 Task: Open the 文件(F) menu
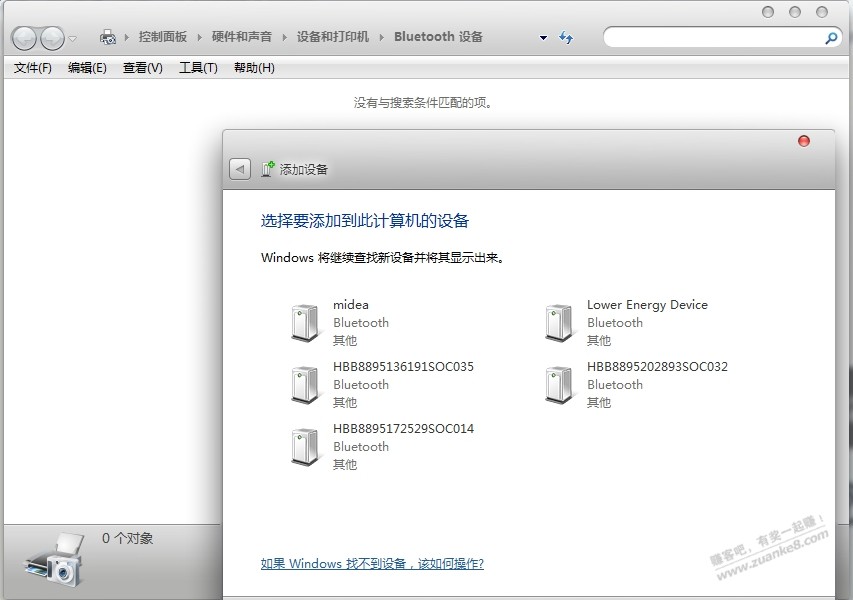(x=33, y=68)
